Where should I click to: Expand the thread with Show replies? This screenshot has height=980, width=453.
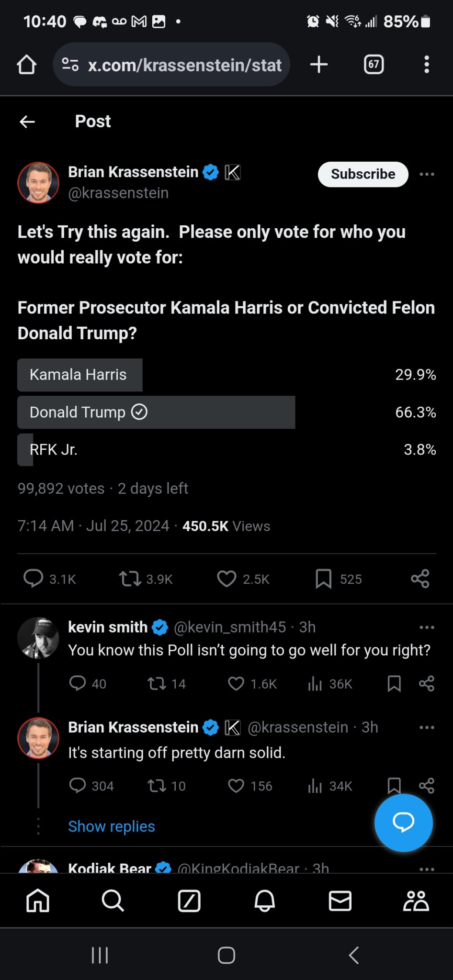coord(112,826)
